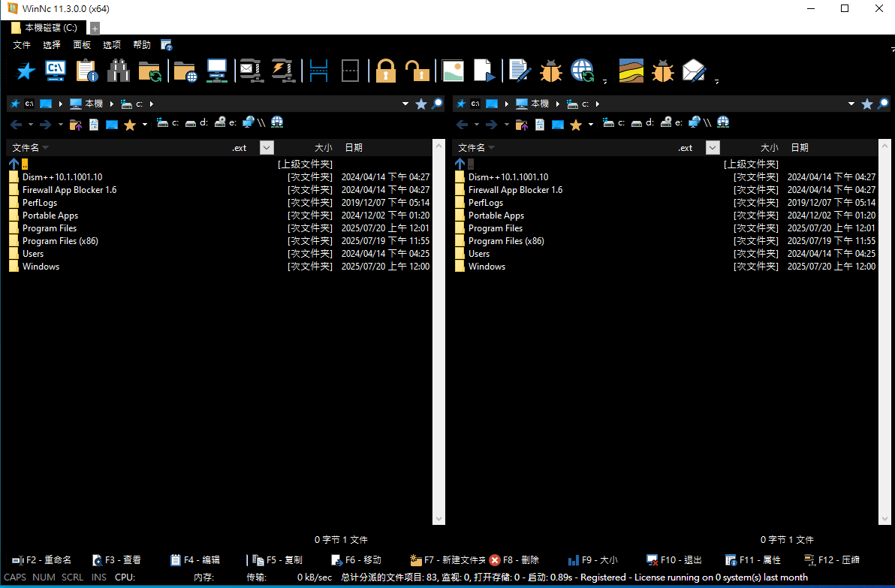The width and height of the screenshot is (895, 588).
Task: Click the envelope with pen toolbar icon
Action: 694,71
